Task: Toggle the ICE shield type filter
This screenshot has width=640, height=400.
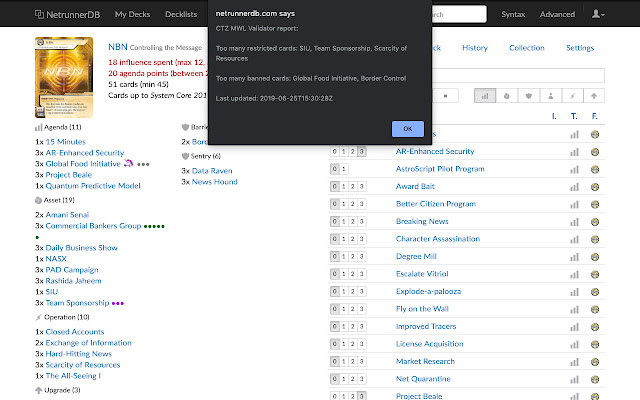Action: point(529,96)
